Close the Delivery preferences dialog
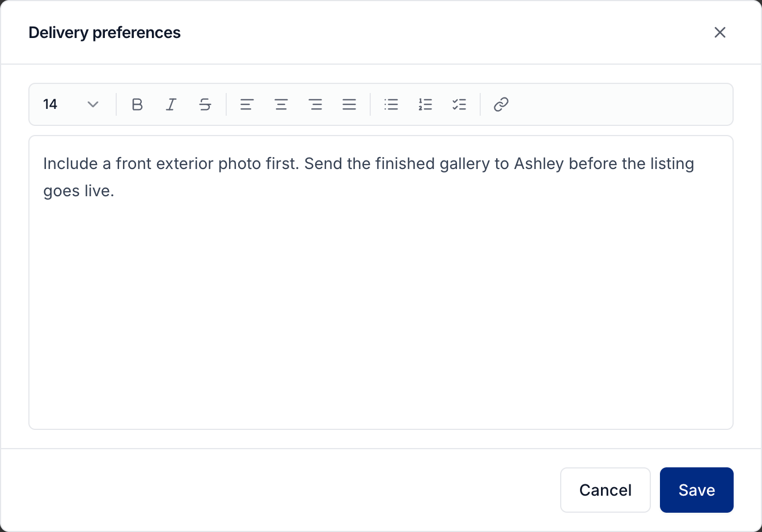Screen dimensions: 762x532 [x=720, y=32]
